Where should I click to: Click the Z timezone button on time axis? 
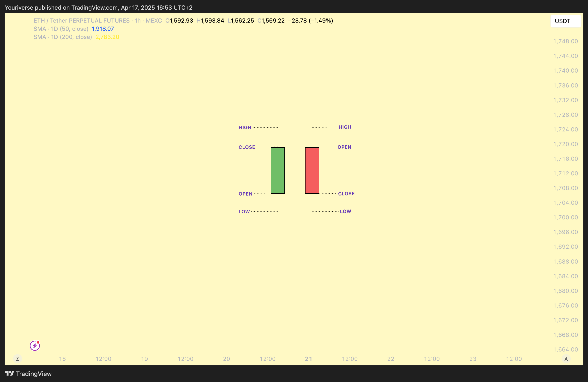coord(17,358)
